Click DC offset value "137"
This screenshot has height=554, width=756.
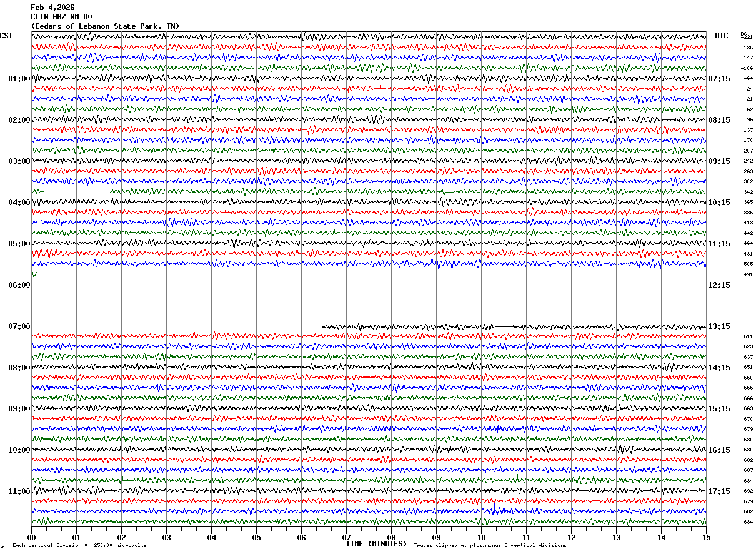coord(749,130)
